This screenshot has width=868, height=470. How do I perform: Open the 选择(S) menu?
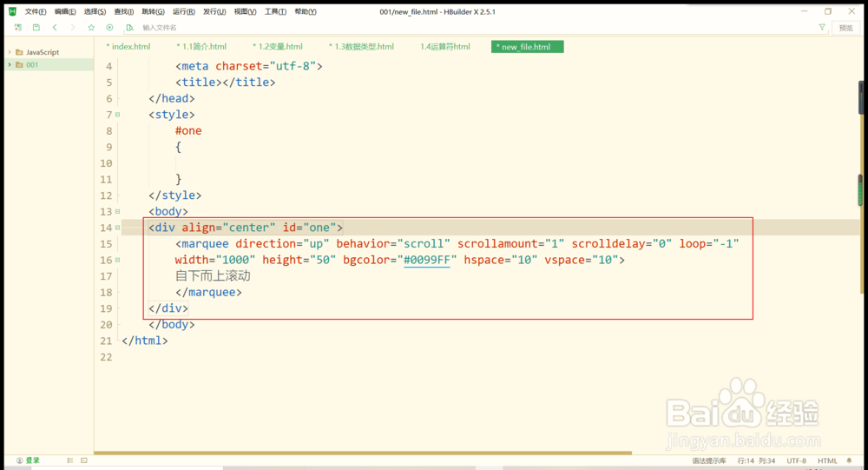click(95, 11)
